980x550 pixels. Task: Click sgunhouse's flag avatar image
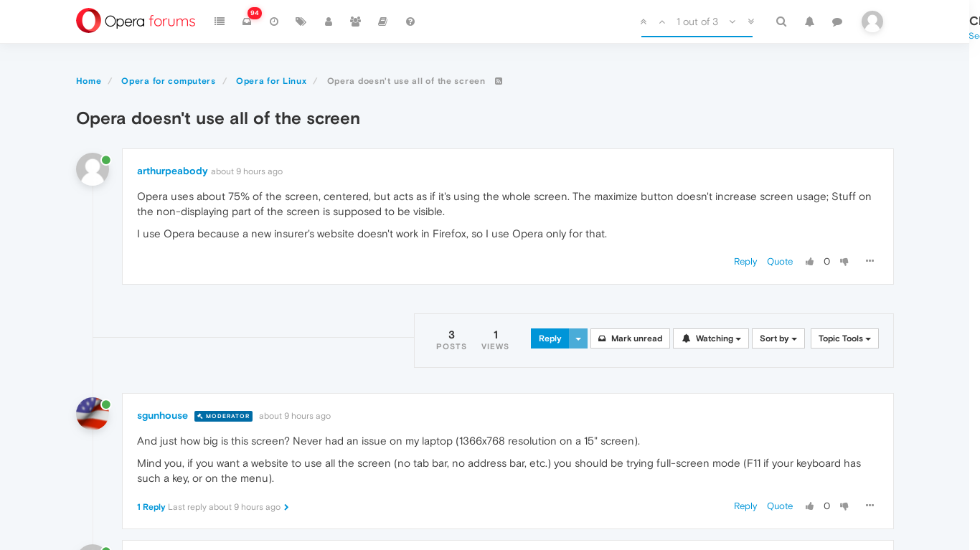tap(93, 414)
